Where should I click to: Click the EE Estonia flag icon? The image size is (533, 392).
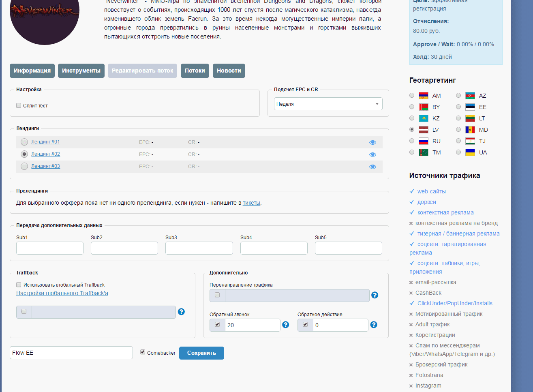(470, 107)
